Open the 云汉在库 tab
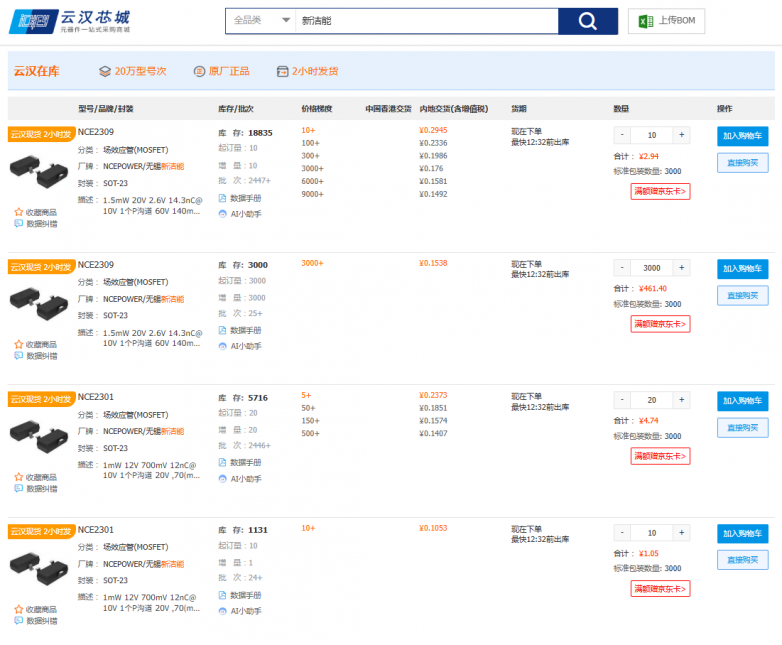This screenshot has height=645, width=782. click(x=37, y=71)
